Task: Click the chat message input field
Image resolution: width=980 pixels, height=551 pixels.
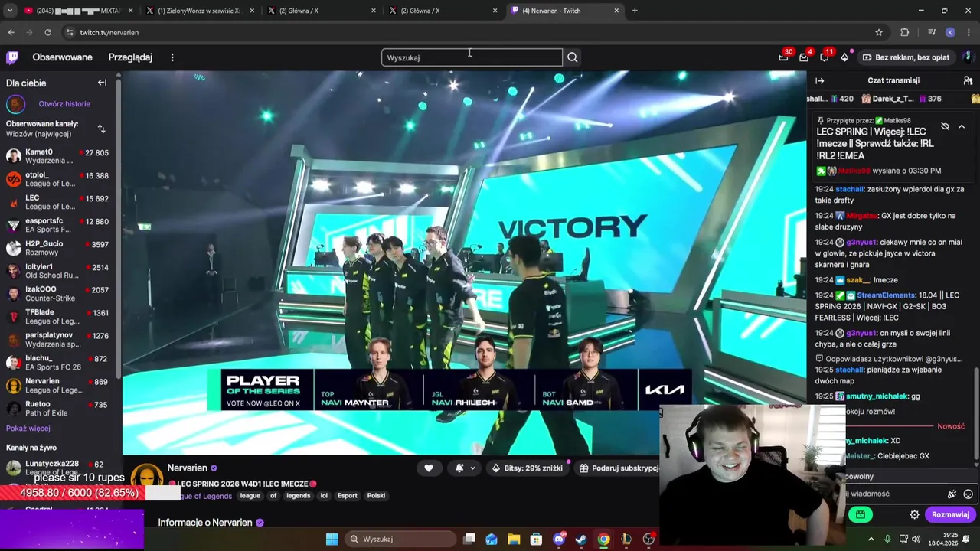Action: point(893,494)
